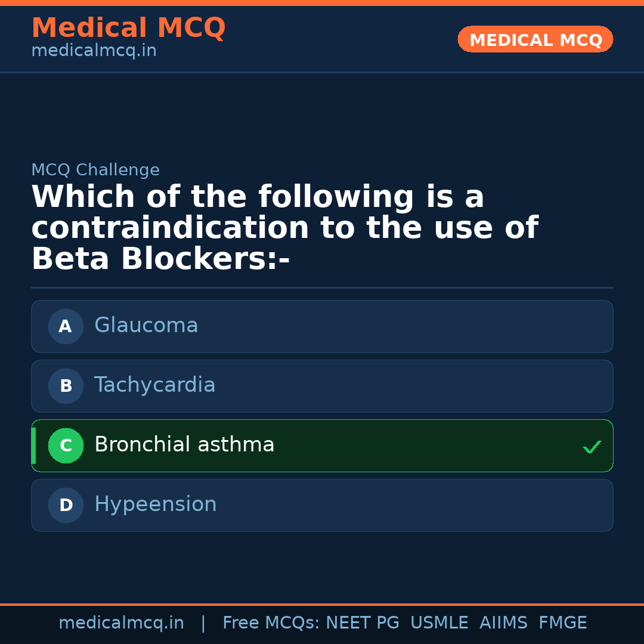Click the Beta Blockers question text

[x=284, y=228]
